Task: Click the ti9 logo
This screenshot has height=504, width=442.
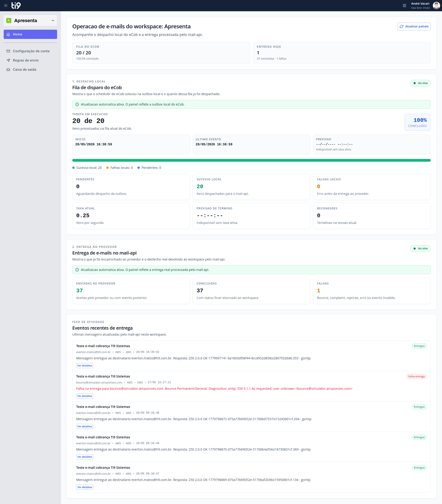Action: click(x=16, y=5)
